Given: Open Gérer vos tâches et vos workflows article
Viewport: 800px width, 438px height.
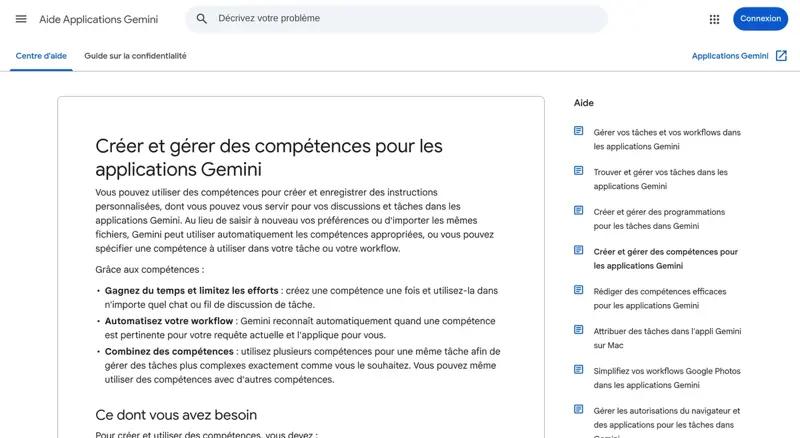Looking at the screenshot, I should [x=667, y=139].
